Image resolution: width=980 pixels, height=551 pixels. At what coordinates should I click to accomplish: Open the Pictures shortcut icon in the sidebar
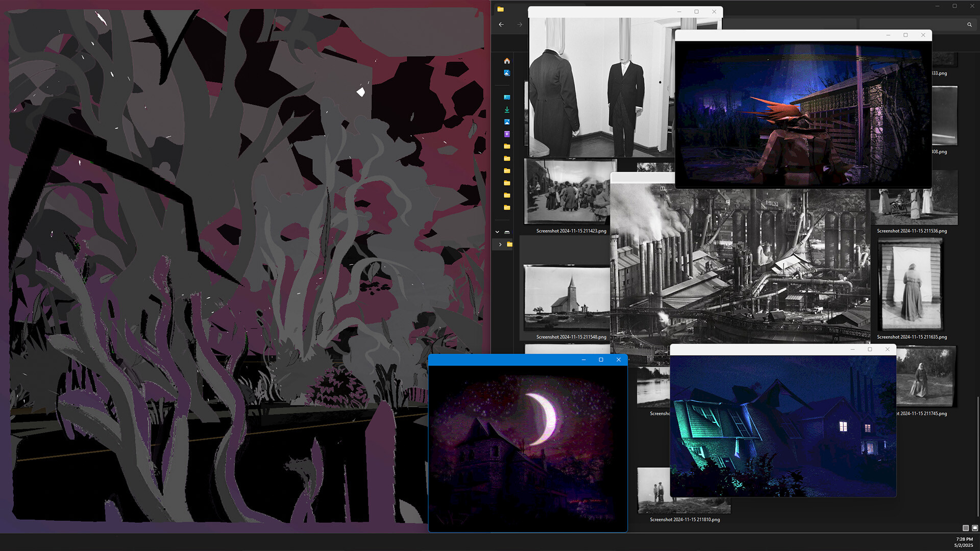pos(507,121)
